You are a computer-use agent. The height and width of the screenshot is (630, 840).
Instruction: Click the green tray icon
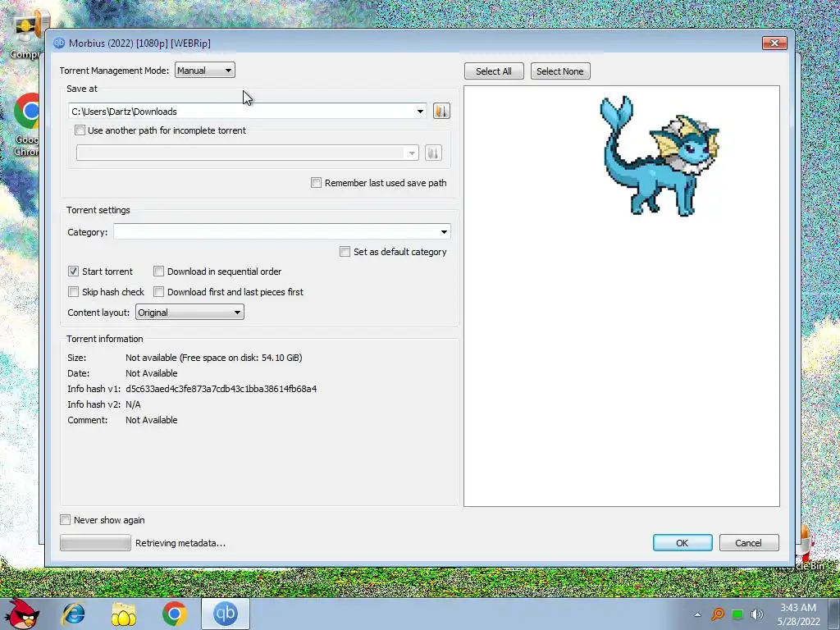737,614
